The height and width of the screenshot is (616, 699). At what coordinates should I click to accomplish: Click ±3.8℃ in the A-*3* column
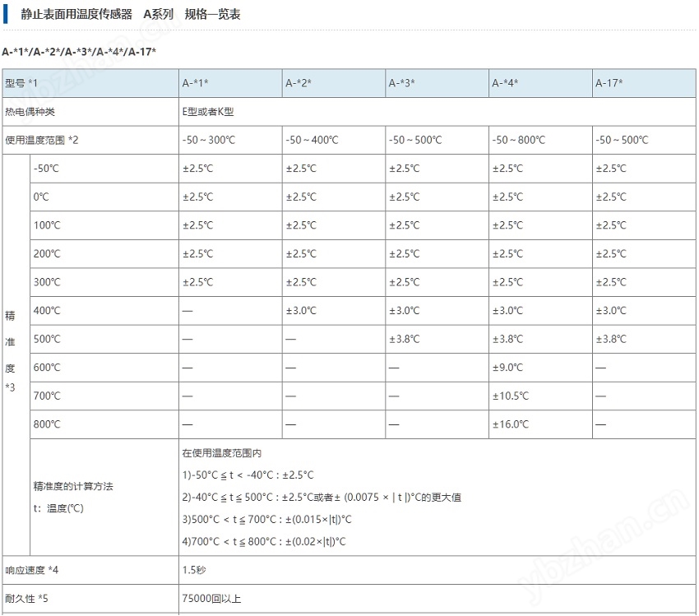(x=405, y=339)
